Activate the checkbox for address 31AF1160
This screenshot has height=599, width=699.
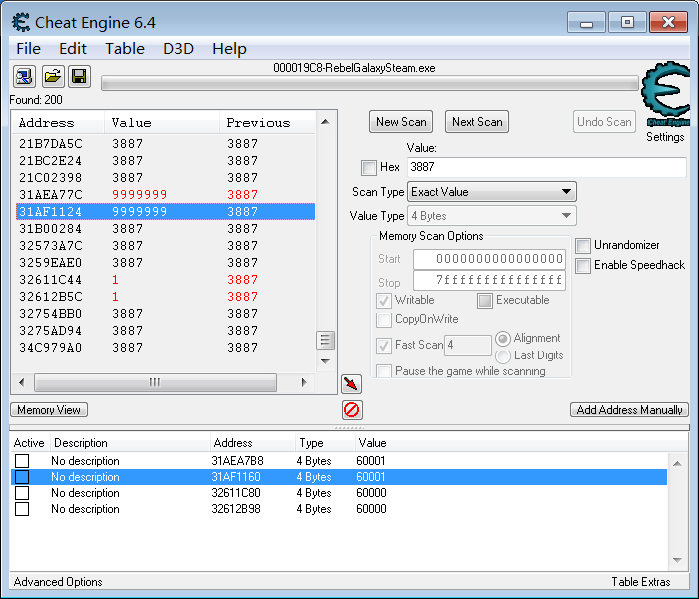22,477
